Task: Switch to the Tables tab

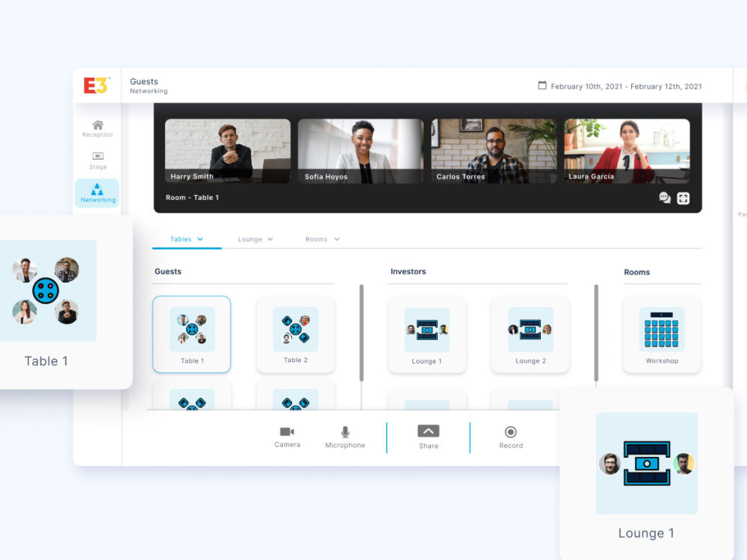Action: pyautogui.click(x=187, y=239)
